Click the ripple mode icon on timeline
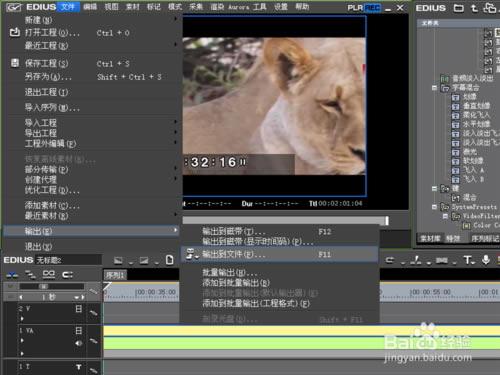 click(x=31, y=275)
